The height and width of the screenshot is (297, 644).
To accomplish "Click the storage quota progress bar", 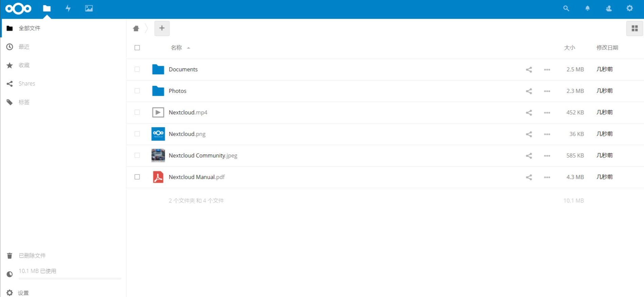I will (70, 279).
